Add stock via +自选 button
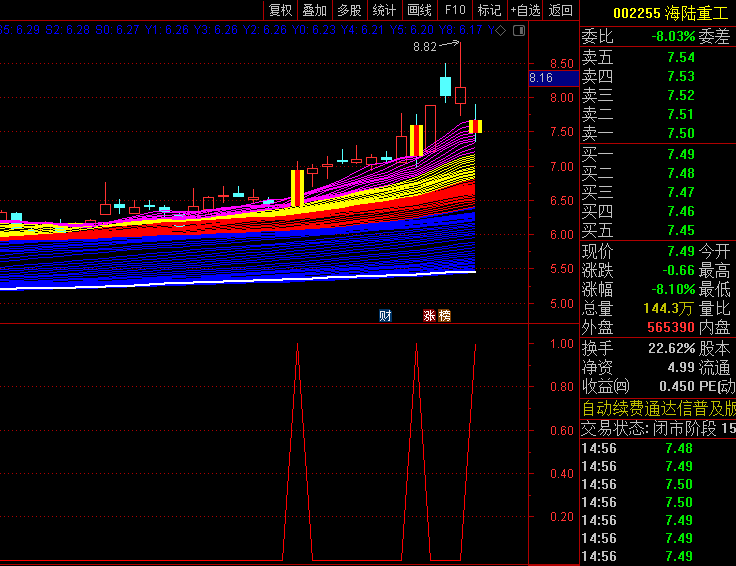736x566 pixels. coord(526,10)
